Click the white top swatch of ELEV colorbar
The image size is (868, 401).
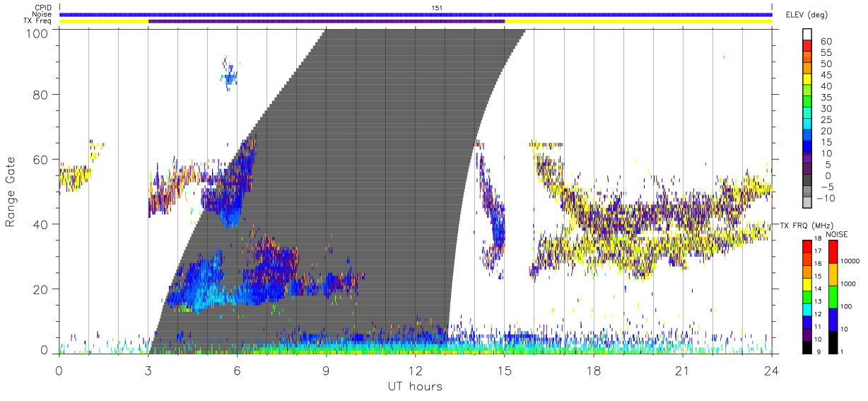(x=808, y=34)
